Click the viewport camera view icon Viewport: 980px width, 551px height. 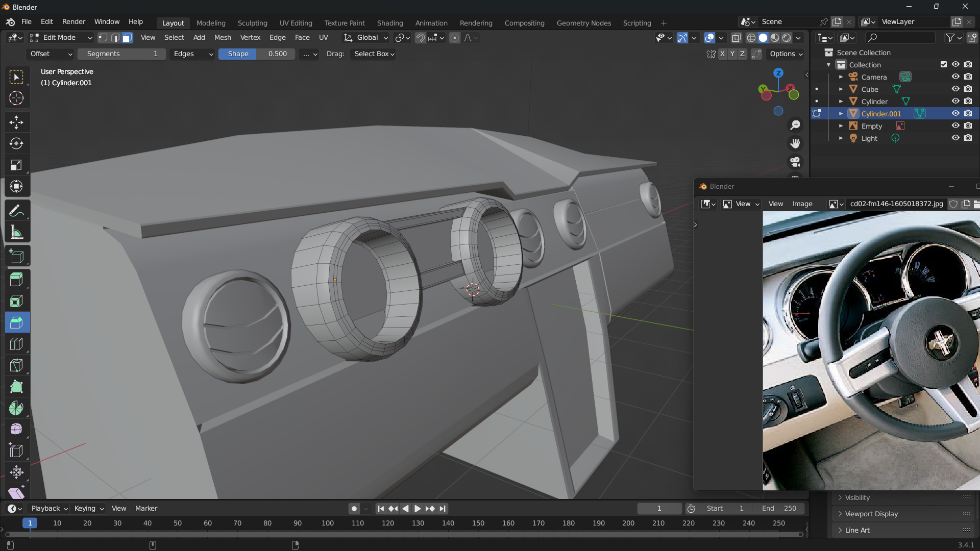pos(795,162)
